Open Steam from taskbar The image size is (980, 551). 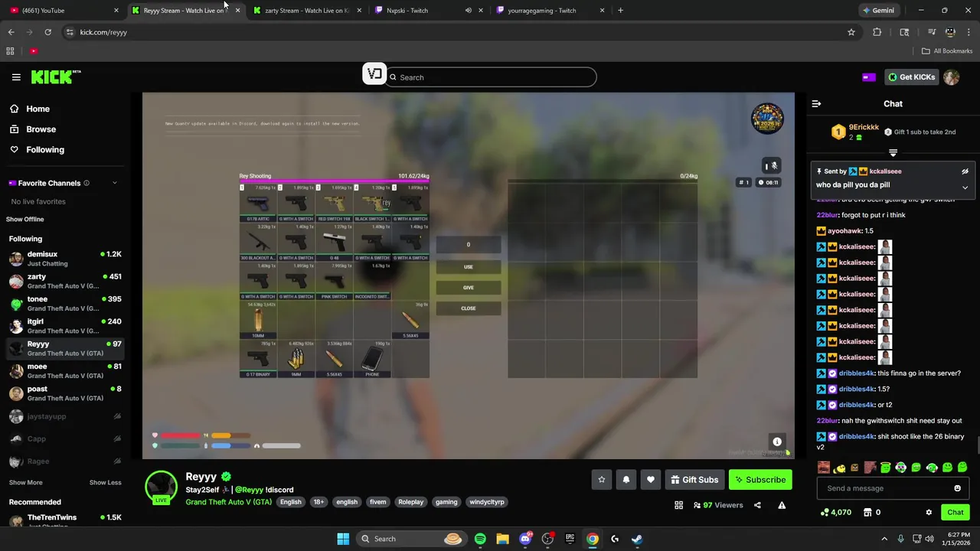click(636, 539)
